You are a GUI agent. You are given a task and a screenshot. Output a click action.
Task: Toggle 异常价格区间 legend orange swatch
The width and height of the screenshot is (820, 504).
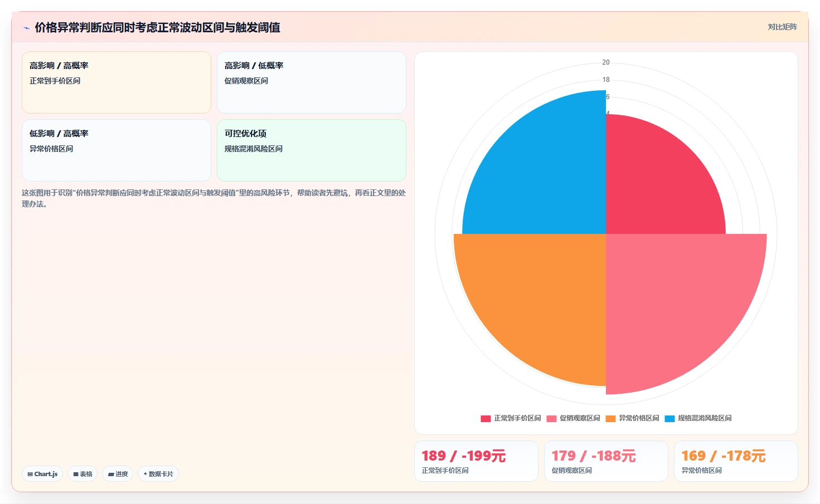pyautogui.click(x=610, y=418)
